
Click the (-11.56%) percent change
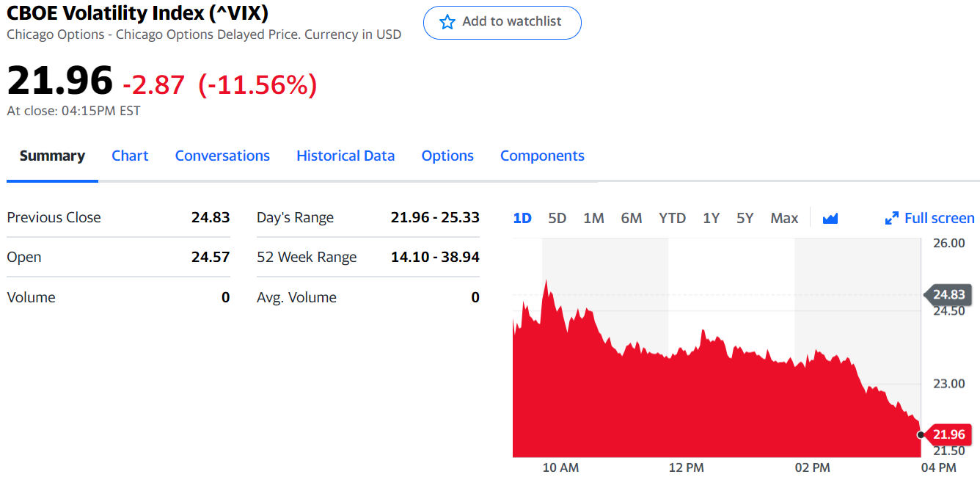click(x=257, y=85)
